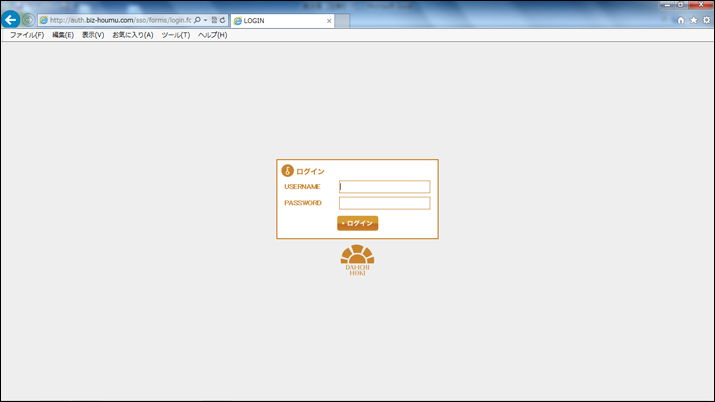
Task: Open favorites with the star icon
Action: (694, 20)
